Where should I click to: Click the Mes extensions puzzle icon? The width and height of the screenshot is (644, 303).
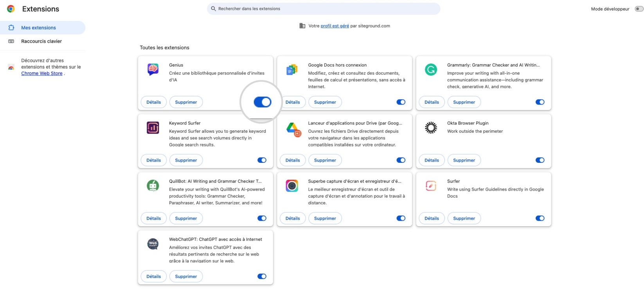tap(11, 27)
